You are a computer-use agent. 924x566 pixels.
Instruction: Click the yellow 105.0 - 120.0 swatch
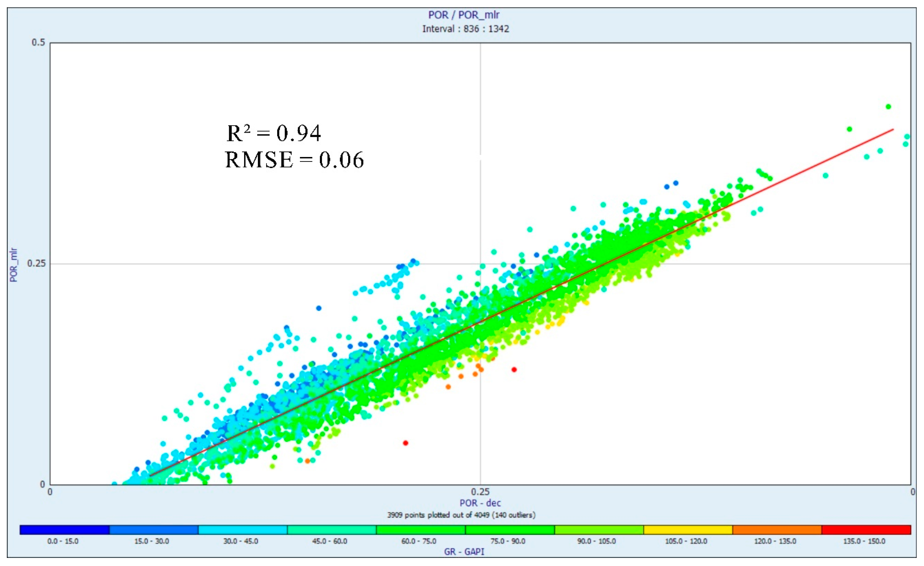pyautogui.click(x=688, y=530)
